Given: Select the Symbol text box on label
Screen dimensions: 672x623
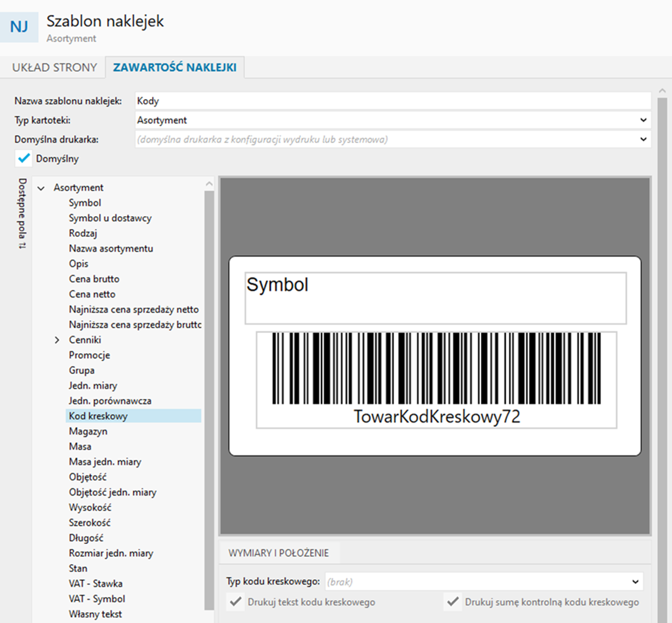Looking at the screenshot, I should pyautogui.click(x=435, y=298).
